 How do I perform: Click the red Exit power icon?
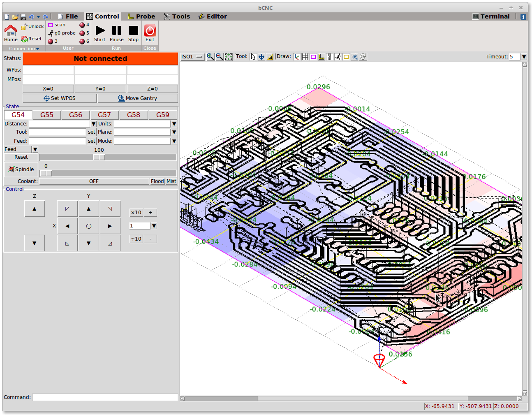(x=150, y=30)
